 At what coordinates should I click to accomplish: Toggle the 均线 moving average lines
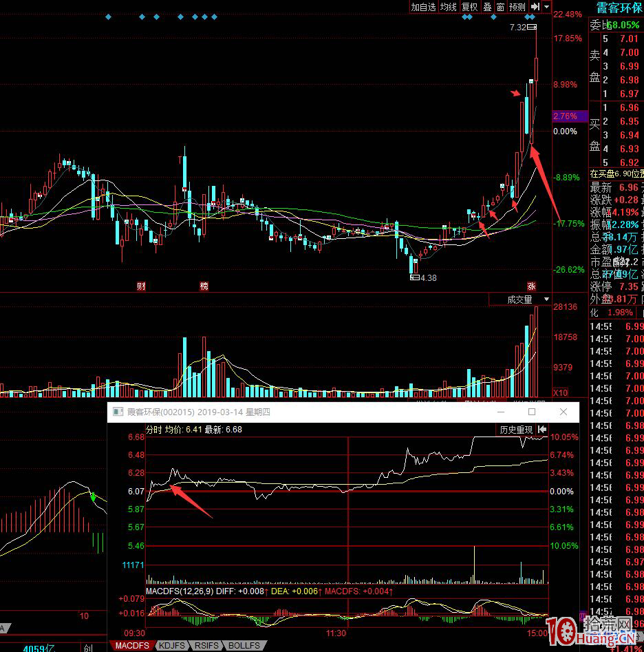coord(449,7)
